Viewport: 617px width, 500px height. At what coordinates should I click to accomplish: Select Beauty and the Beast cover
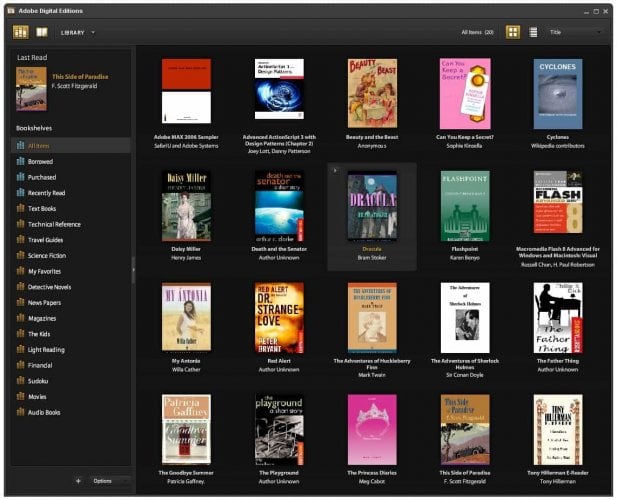click(x=372, y=93)
